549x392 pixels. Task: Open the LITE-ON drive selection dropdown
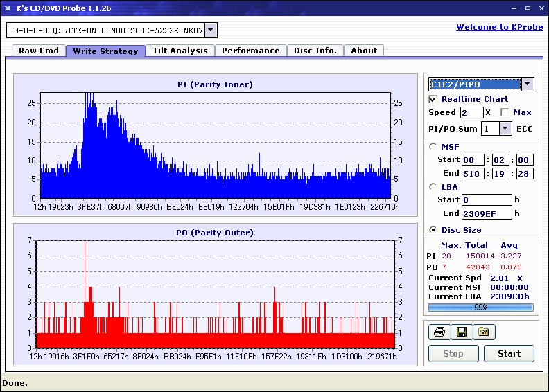[x=211, y=30]
